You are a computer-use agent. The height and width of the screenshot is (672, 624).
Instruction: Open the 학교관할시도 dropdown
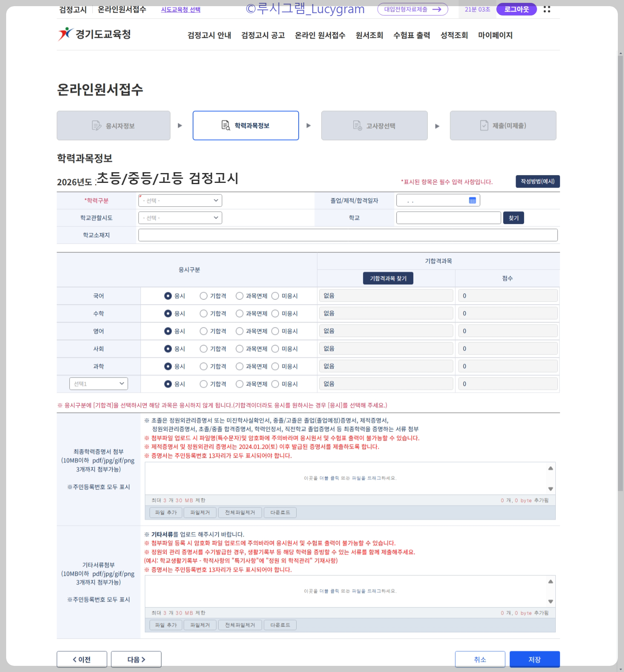click(x=180, y=218)
